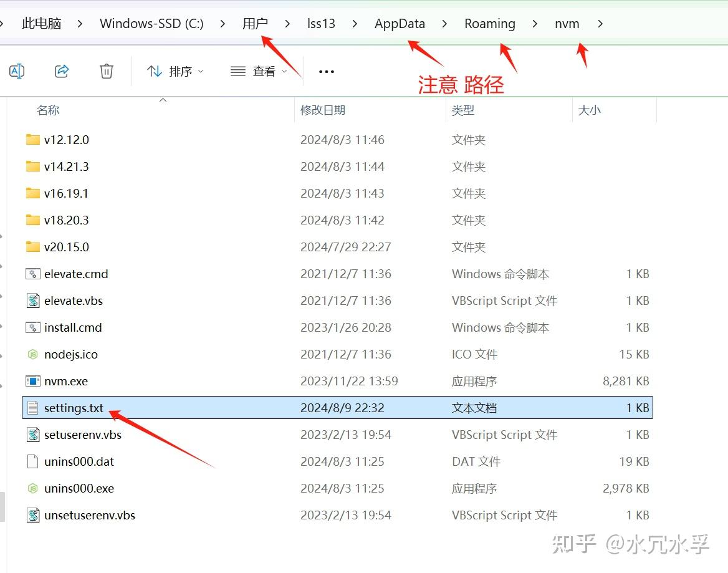Click the unins000.exe application icon
Viewport: 728px width, 573px height.
(32, 488)
